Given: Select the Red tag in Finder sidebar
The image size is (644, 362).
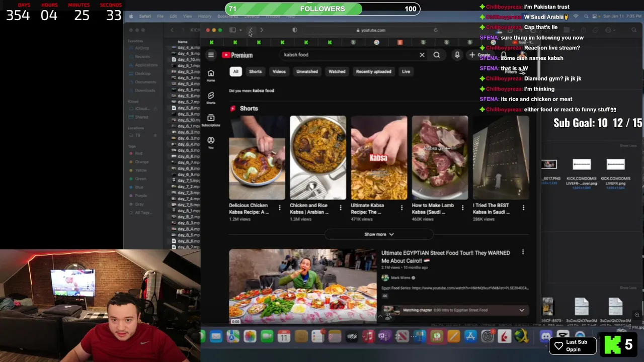Looking at the screenshot, I should [x=136, y=153].
